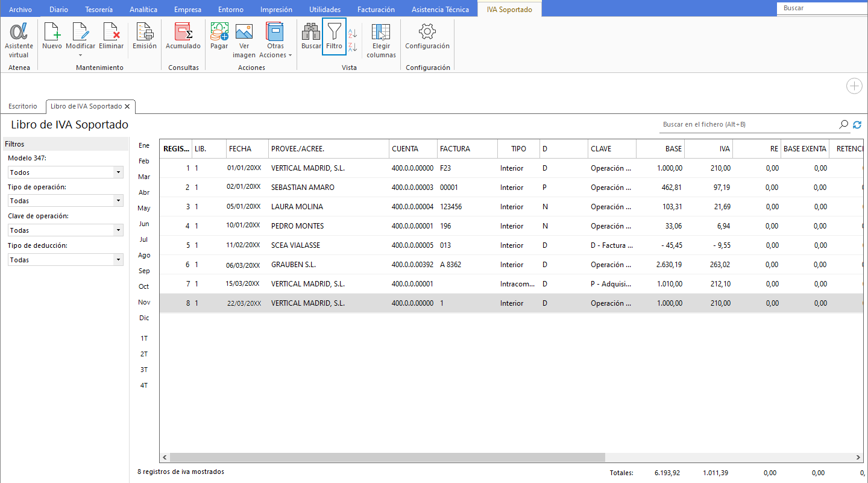The width and height of the screenshot is (868, 483).
Task: Filter by month Sep
Action: (x=144, y=271)
